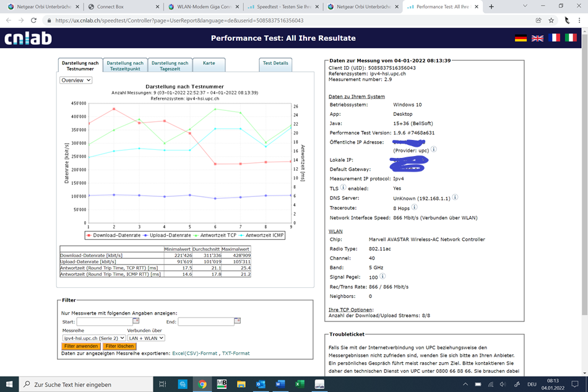Bookmark this page with star icon

(551, 20)
